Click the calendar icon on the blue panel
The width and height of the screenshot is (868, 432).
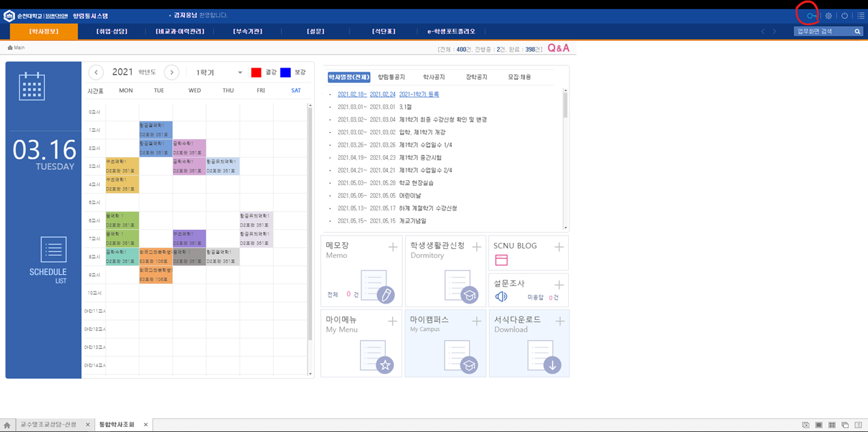pos(32,86)
